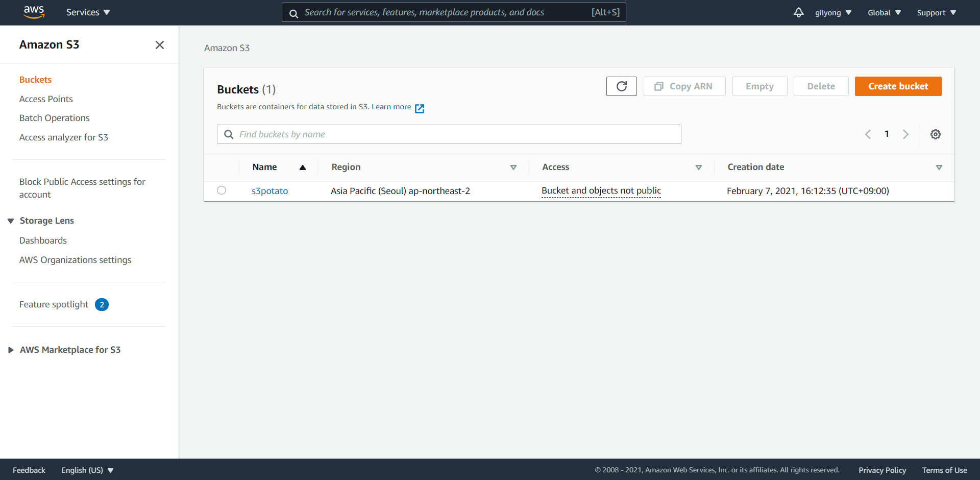Open table preferences gear icon

click(935, 134)
